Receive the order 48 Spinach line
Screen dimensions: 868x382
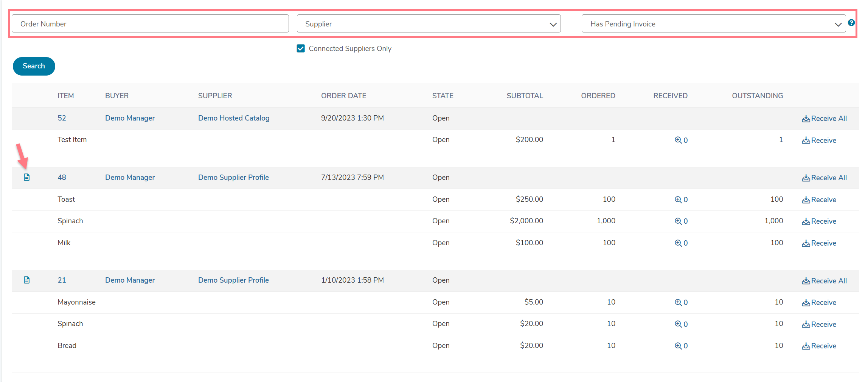(819, 221)
